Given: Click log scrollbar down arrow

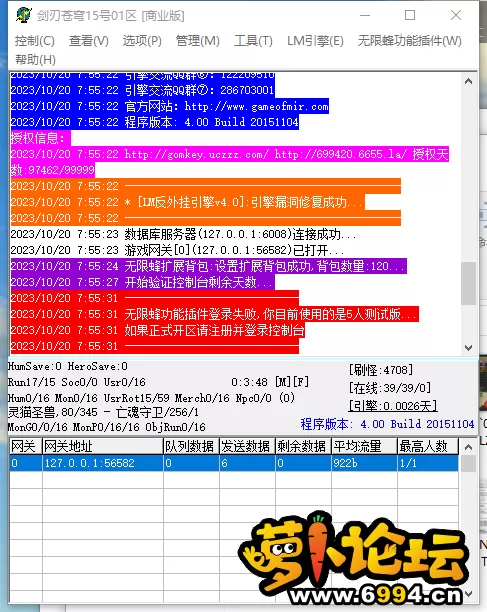Looking at the screenshot, I should 469,347.
